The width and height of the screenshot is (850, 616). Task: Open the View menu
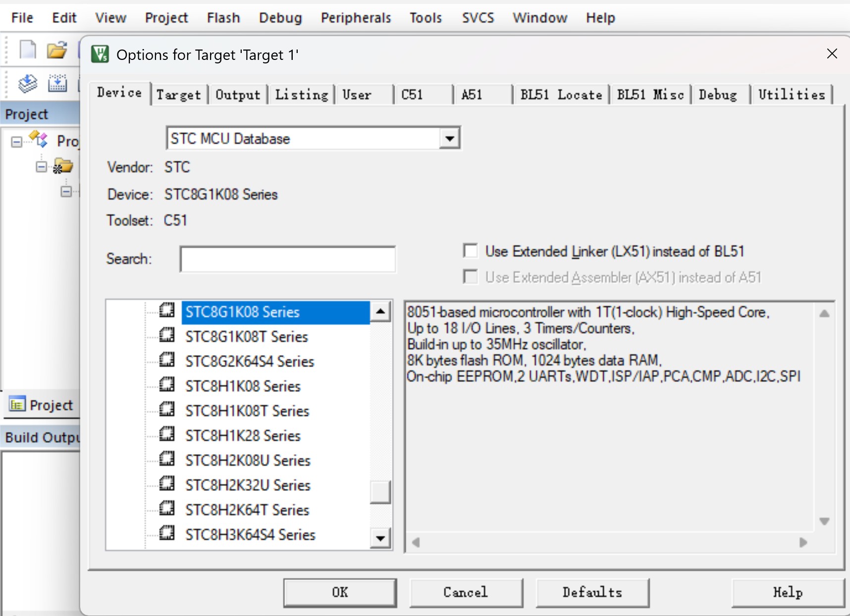click(111, 18)
